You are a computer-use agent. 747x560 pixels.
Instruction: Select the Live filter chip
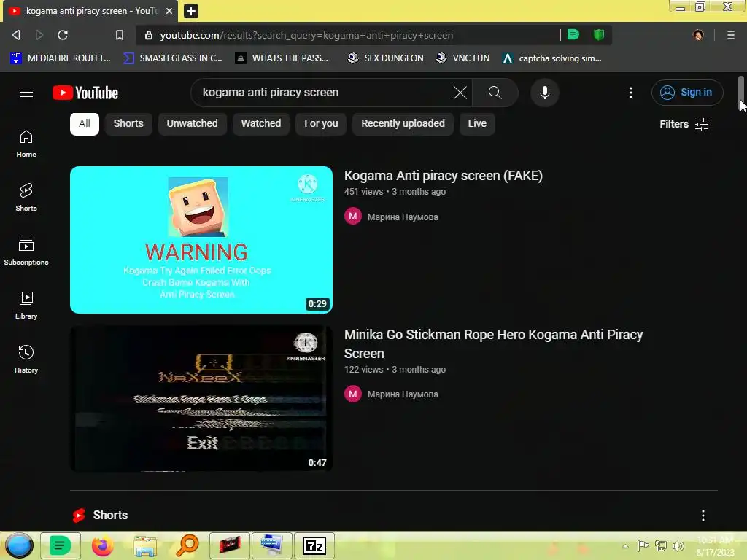477,124
